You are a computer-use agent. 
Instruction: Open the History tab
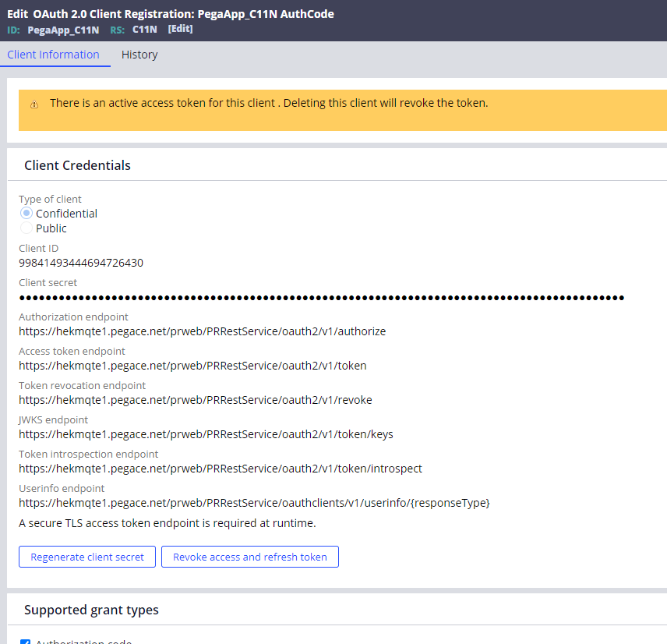coord(139,55)
